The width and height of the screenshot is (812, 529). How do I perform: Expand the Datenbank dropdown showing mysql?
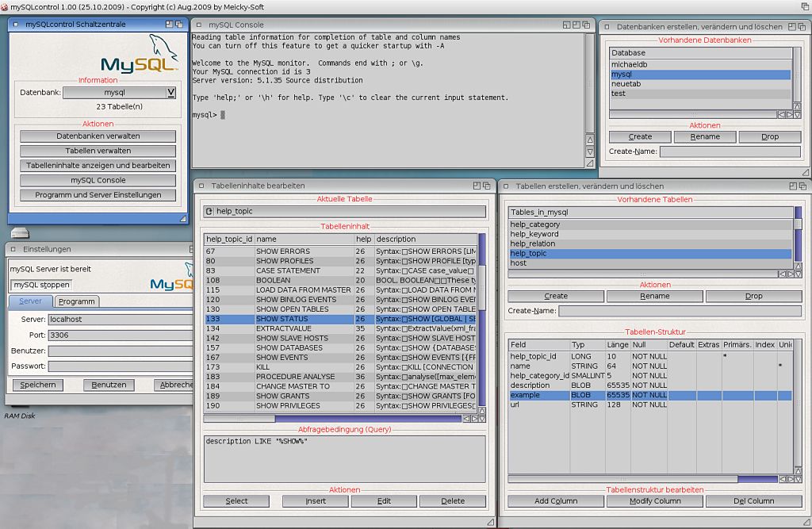coord(170,93)
